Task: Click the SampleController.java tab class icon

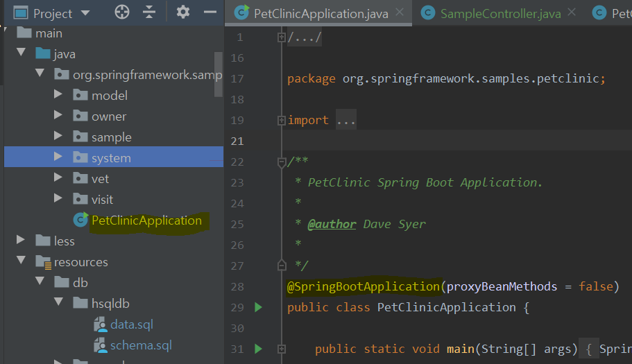Action: [x=427, y=13]
